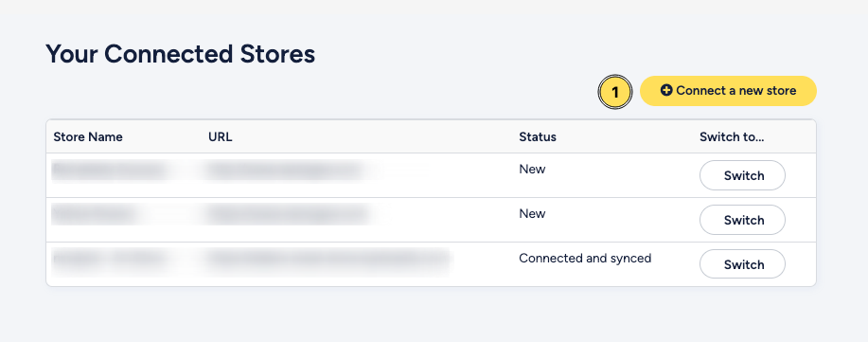This screenshot has width=868, height=342.
Task: Click the Connected and synced status text
Action: (585, 259)
